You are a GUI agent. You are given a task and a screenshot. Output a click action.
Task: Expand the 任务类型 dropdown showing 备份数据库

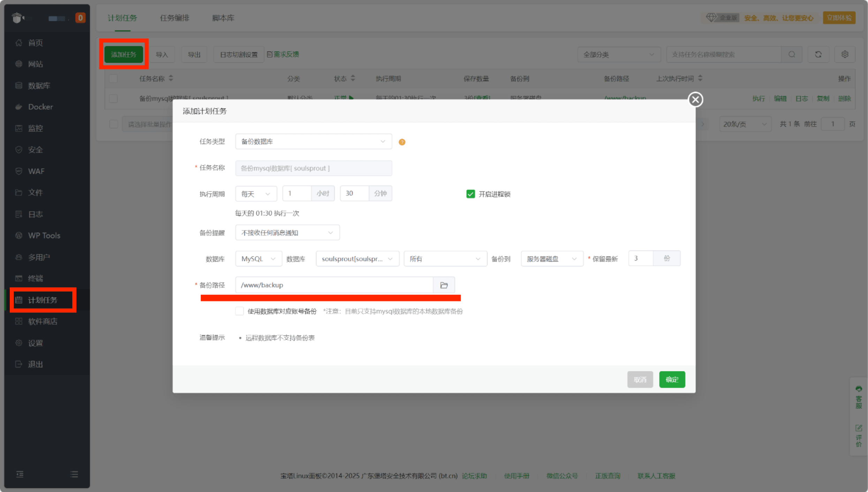[x=313, y=141]
